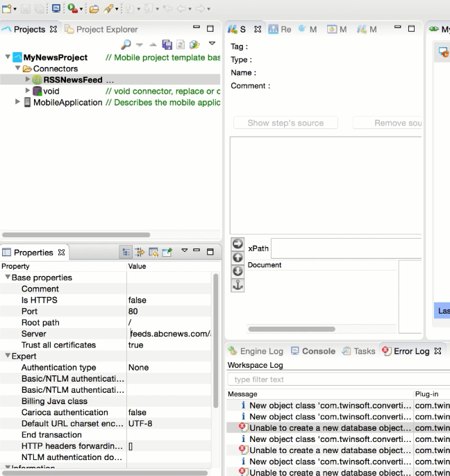Switch to the Project Explorer tab

tap(101, 29)
